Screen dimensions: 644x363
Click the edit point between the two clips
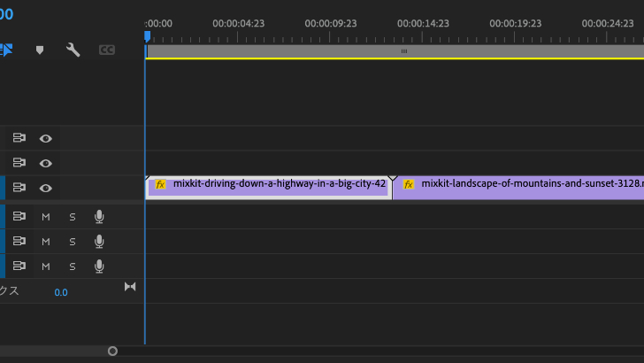[392, 189]
